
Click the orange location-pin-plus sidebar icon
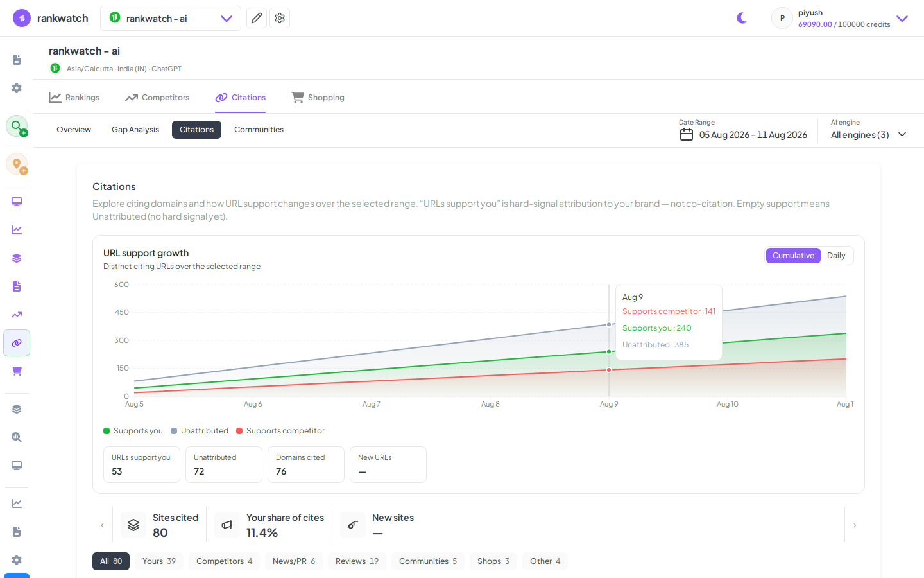tap(17, 164)
